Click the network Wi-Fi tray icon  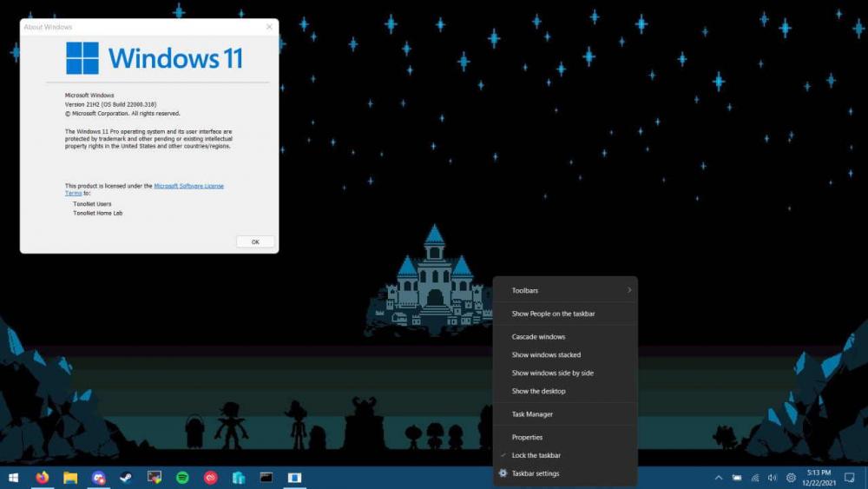pyautogui.click(x=754, y=478)
